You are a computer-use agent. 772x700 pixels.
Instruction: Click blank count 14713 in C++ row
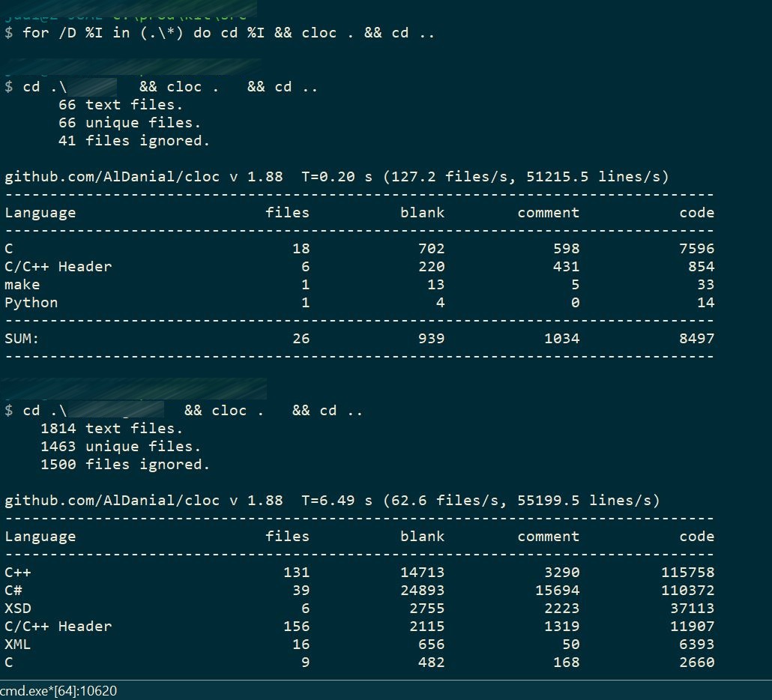(x=423, y=573)
